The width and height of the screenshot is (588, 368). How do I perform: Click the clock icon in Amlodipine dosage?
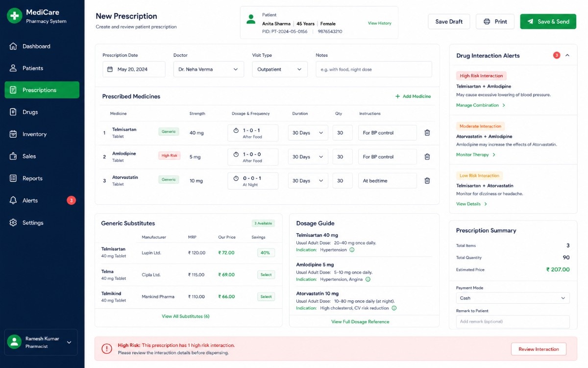pos(236,154)
